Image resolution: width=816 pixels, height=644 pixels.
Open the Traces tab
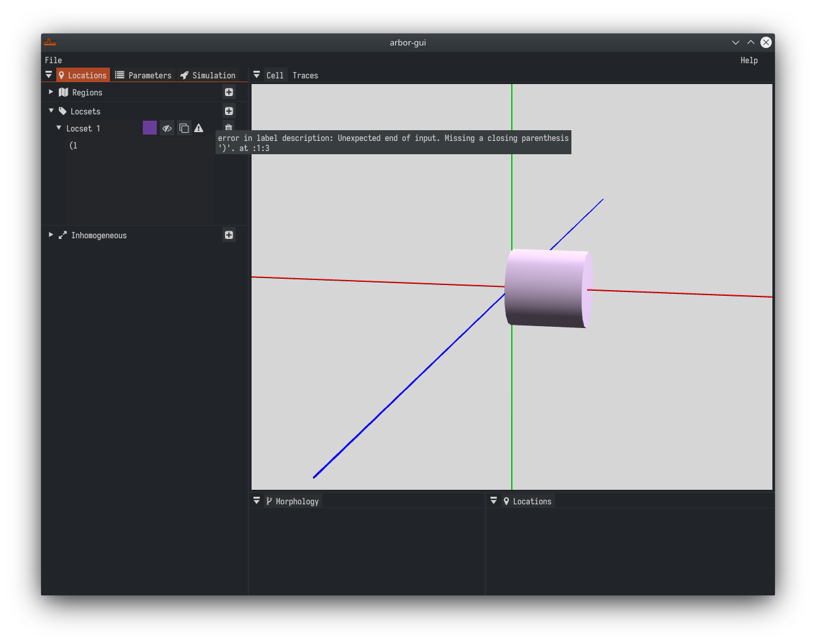coord(305,75)
